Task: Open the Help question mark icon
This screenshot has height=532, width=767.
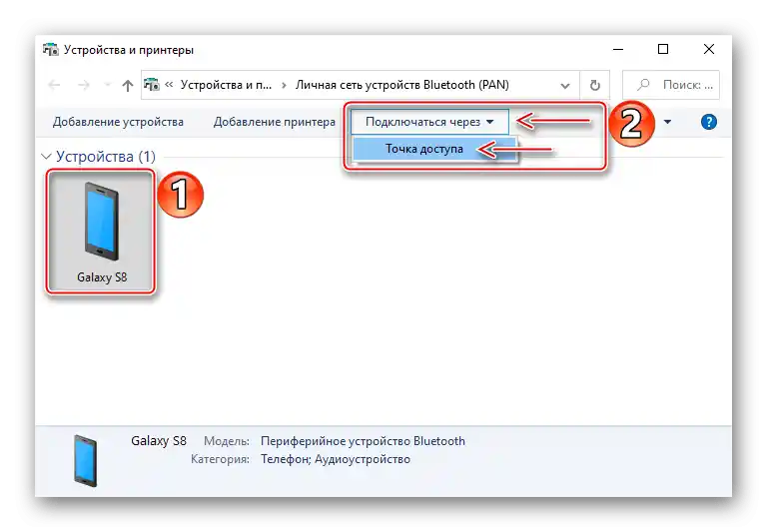Action: point(708,122)
